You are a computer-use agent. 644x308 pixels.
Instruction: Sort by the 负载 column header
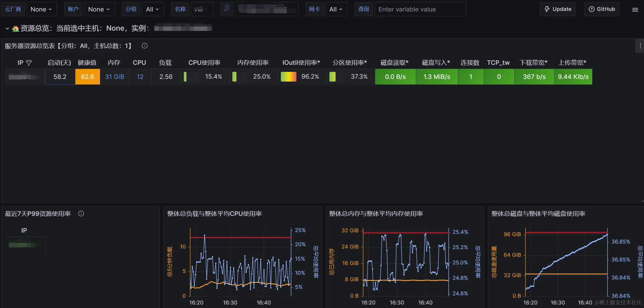click(165, 62)
